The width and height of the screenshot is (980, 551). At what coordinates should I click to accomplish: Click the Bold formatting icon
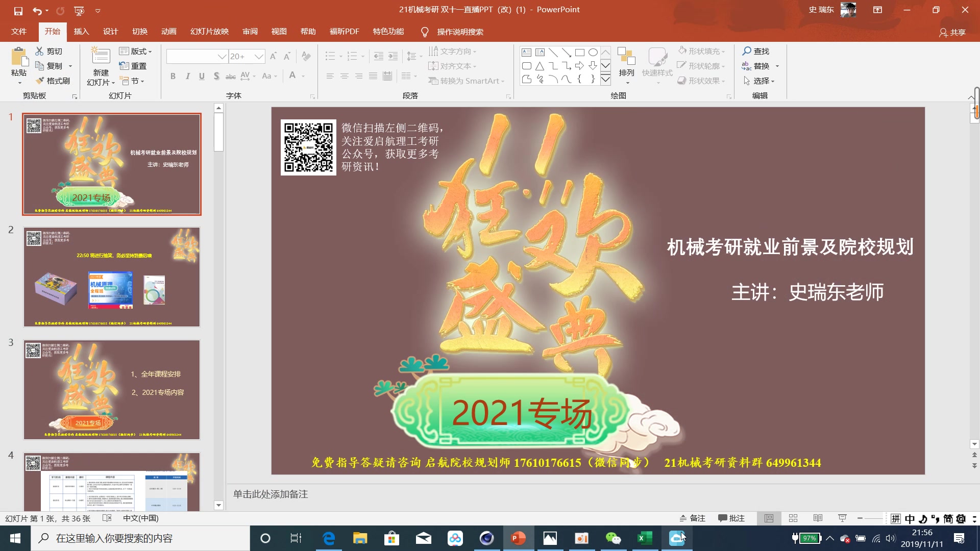coord(173,76)
